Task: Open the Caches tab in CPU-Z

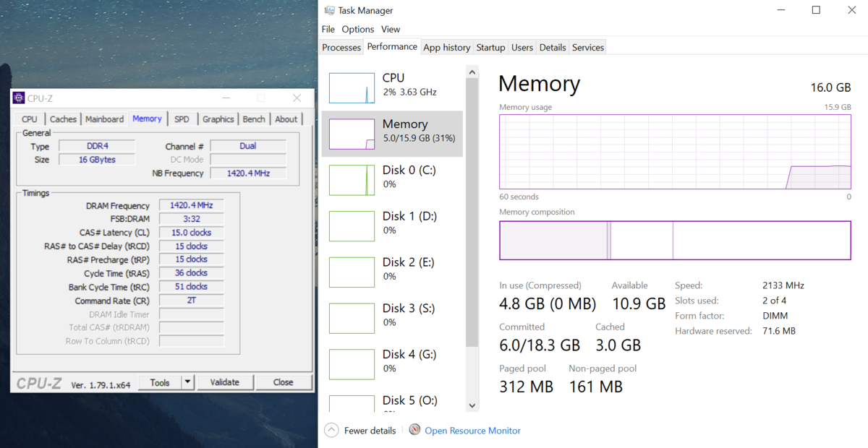Action: (x=63, y=119)
